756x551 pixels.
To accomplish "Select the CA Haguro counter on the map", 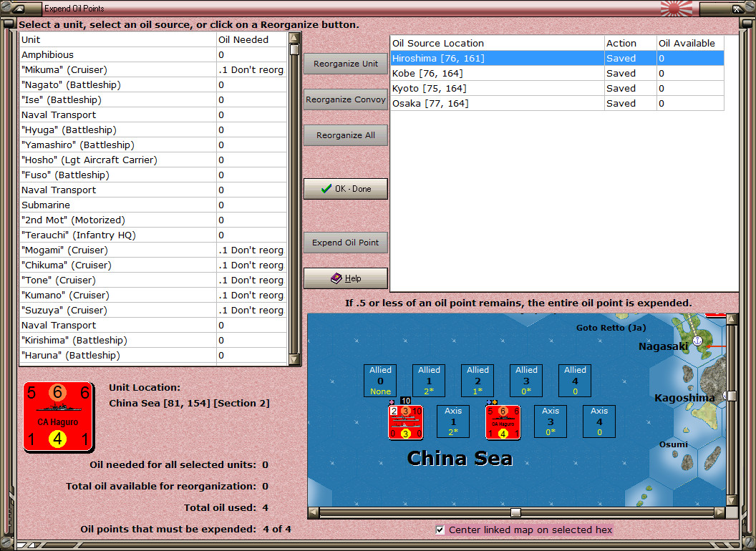I will point(503,422).
